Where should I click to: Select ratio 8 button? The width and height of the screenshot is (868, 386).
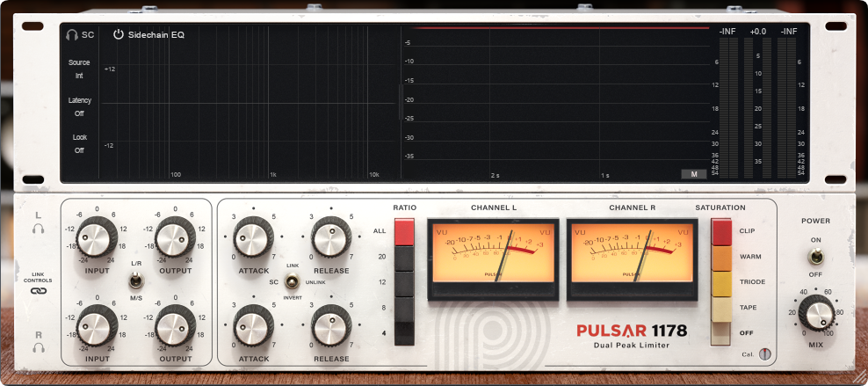click(x=404, y=309)
